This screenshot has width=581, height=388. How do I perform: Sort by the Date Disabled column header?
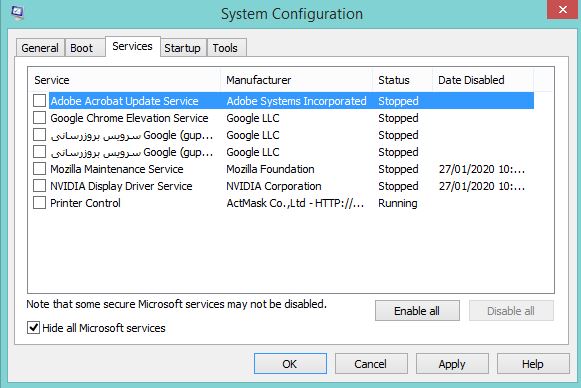[483, 80]
